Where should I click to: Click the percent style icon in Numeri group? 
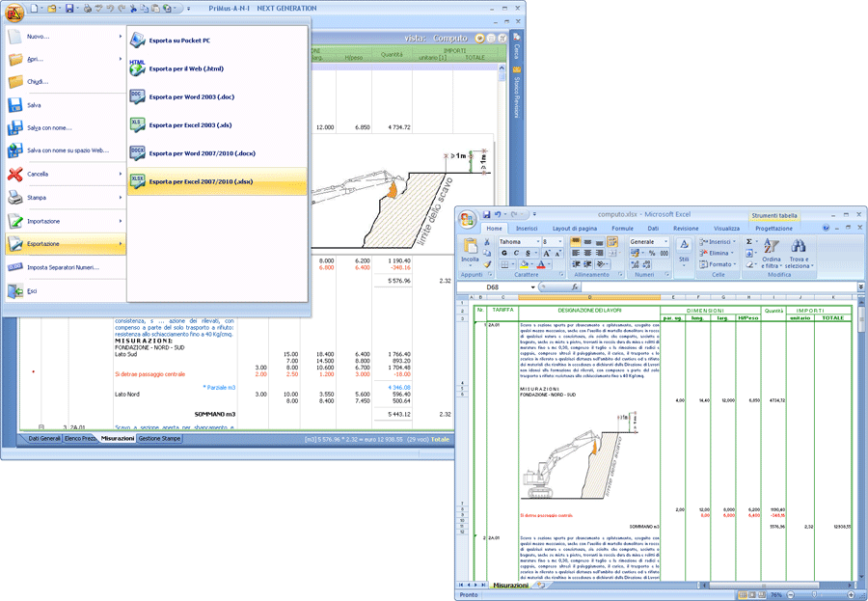(x=652, y=253)
